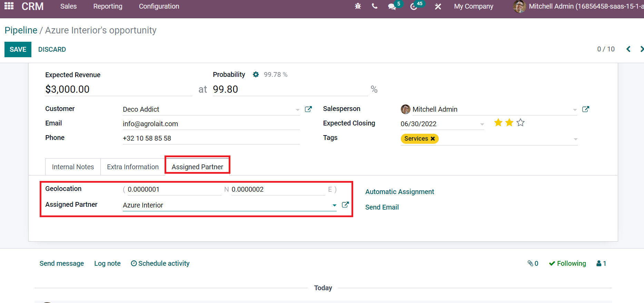Click Probability field 99.80
The image size is (644, 303).
click(x=290, y=89)
